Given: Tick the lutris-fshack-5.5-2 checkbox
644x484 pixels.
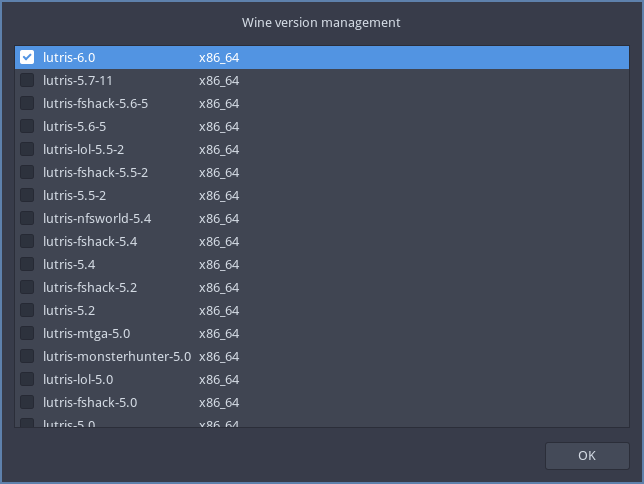Looking at the screenshot, I should (27, 172).
